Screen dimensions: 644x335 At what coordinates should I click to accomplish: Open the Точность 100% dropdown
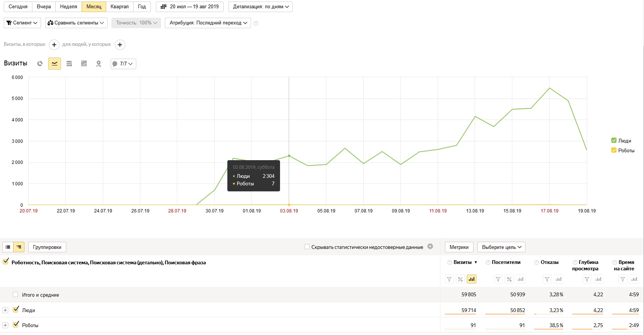point(136,23)
